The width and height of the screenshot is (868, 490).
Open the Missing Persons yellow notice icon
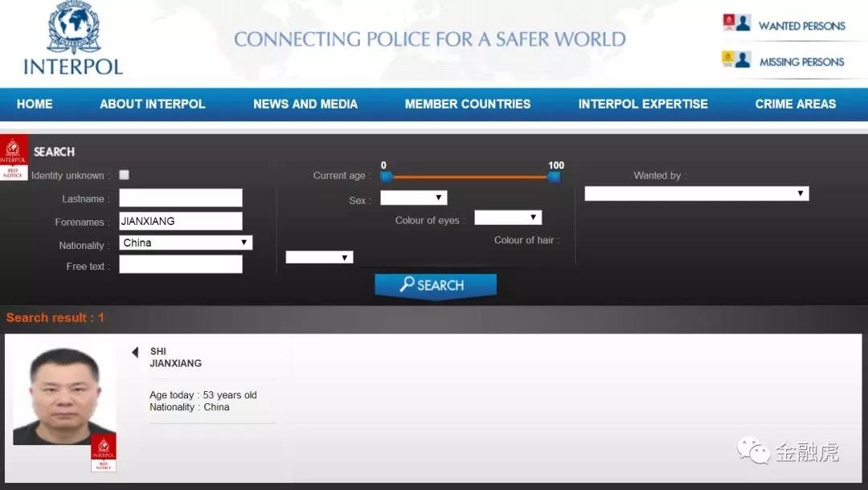(x=735, y=60)
